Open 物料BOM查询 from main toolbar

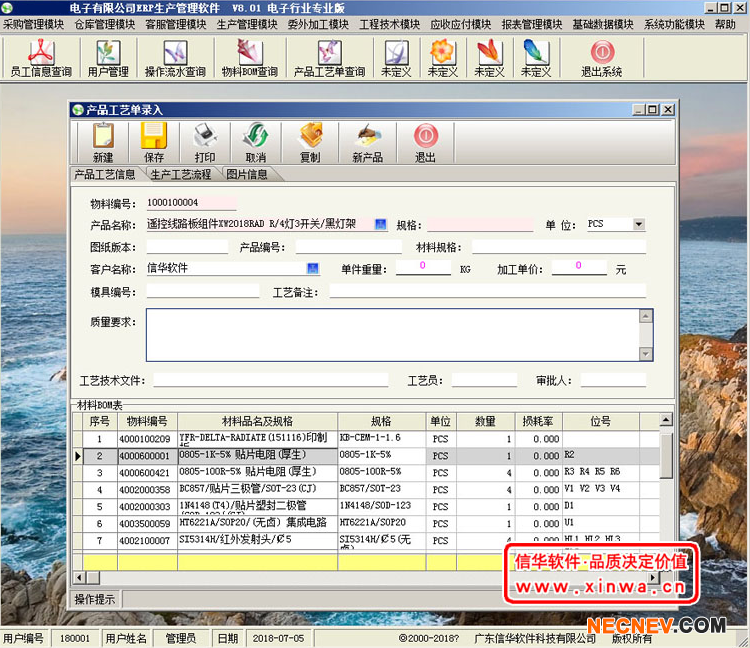[249, 58]
